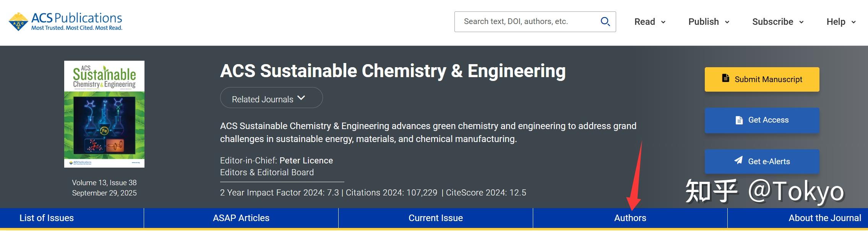Viewport: 868px width, 231px height.
Task: Expand the Related Journals dropdown
Action: point(271,98)
